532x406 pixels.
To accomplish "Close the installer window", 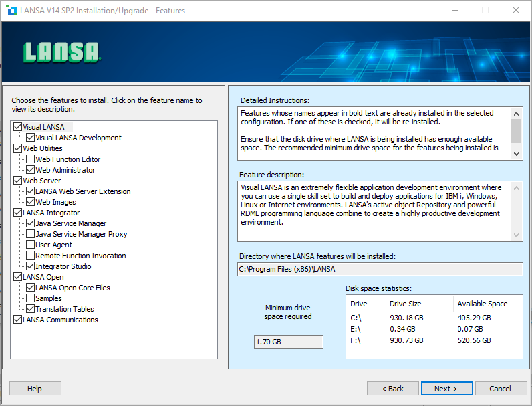I will tap(516, 10).
